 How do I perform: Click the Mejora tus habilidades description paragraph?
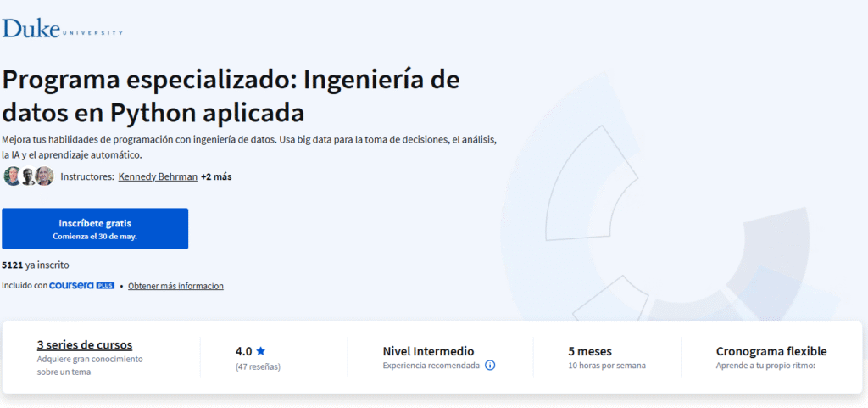coord(249,148)
